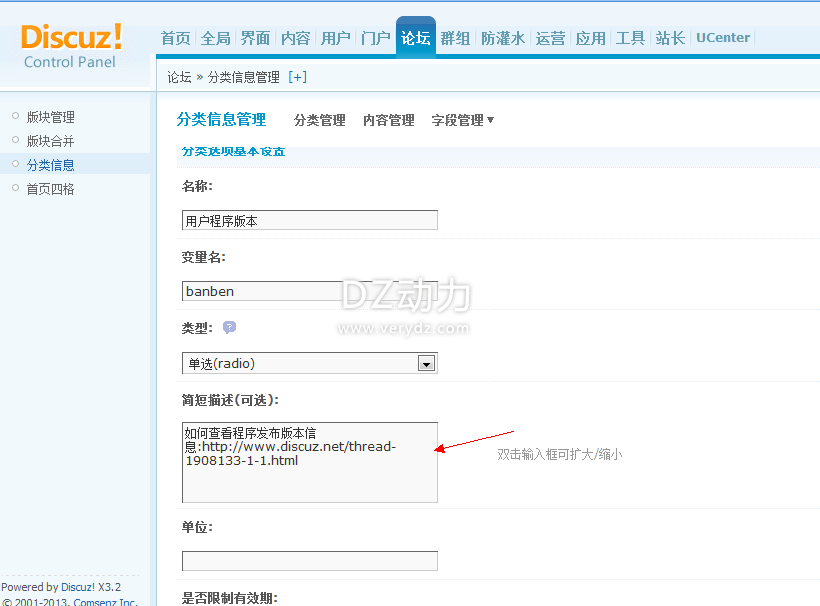Open 分类管理 in the sub-navigation
Viewport: 820px width, 606px height.
[319, 120]
